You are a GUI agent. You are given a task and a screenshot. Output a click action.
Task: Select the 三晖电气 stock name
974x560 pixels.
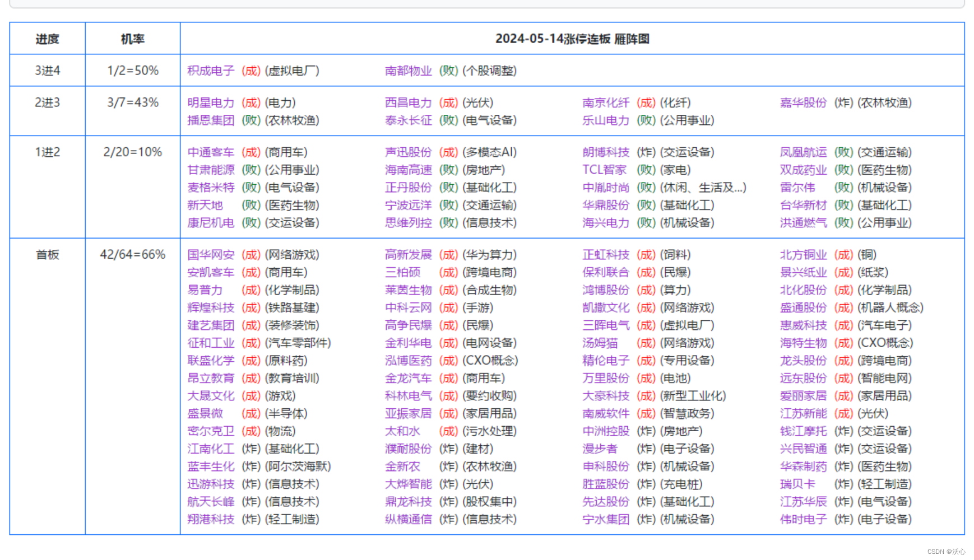click(606, 325)
